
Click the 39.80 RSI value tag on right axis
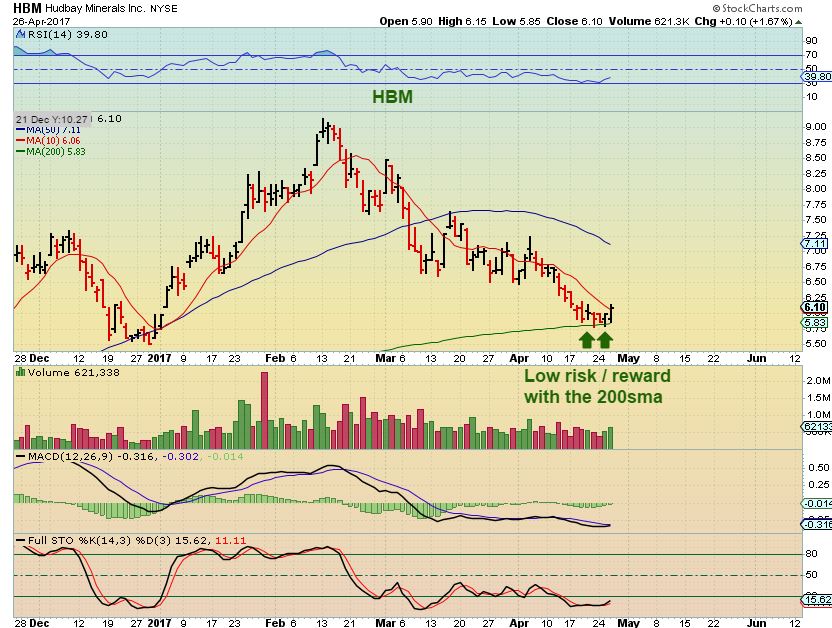[x=817, y=76]
